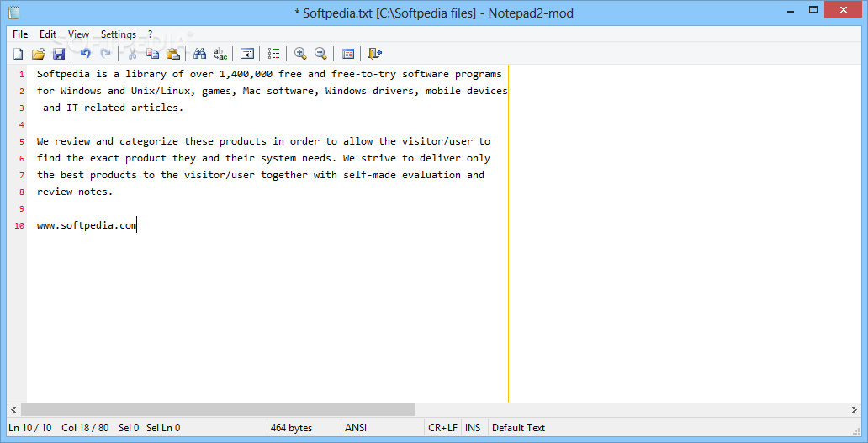Click the Default Text scheme status entry
This screenshot has width=868, height=443.
click(519, 428)
